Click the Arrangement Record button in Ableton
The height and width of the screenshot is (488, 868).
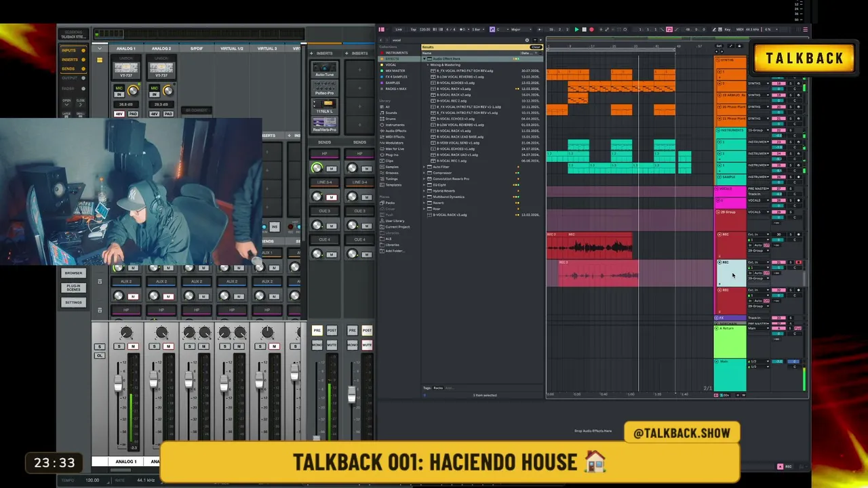(x=591, y=30)
